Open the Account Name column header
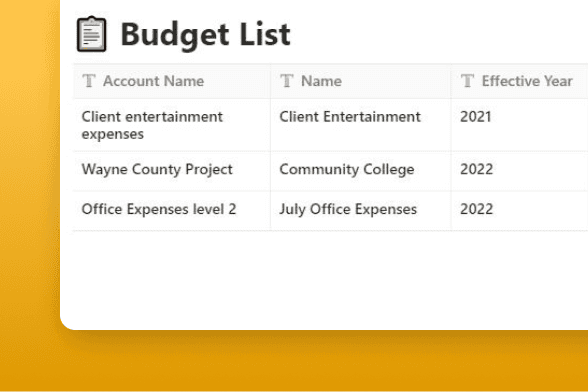Screen dimensions: 588x392 coord(172,81)
